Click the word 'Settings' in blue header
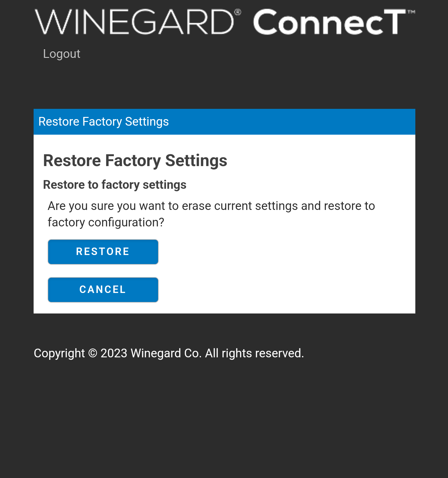 click(147, 122)
